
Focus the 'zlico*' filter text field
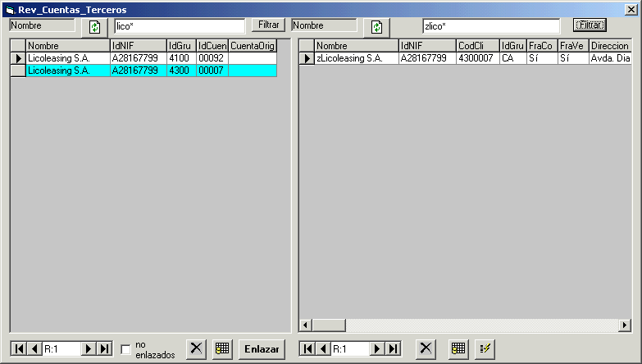click(490, 26)
